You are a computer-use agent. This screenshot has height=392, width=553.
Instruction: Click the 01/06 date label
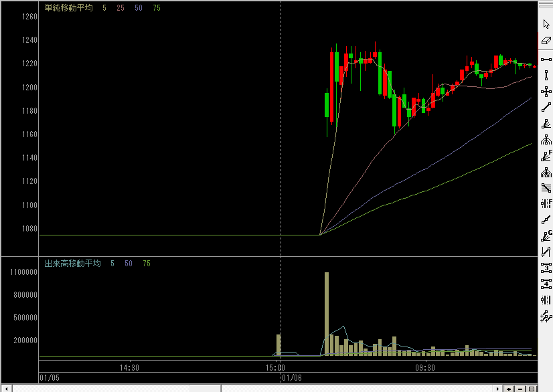pyautogui.click(x=292, y=378)
